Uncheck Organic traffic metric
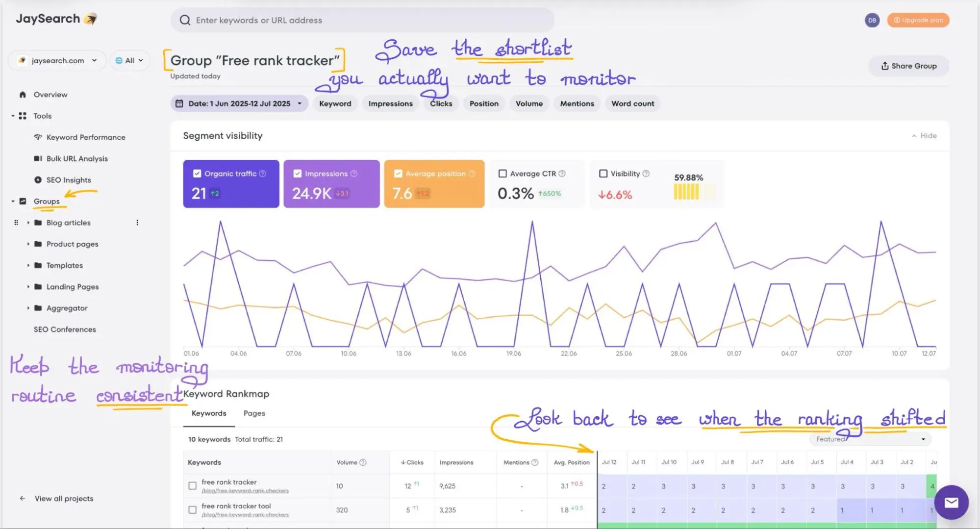The width and height of the screenshot is (980, 529). (x=197, y=174)
